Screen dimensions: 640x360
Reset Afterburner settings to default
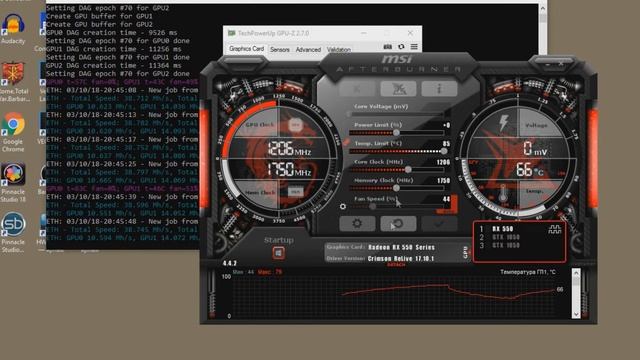398,224
